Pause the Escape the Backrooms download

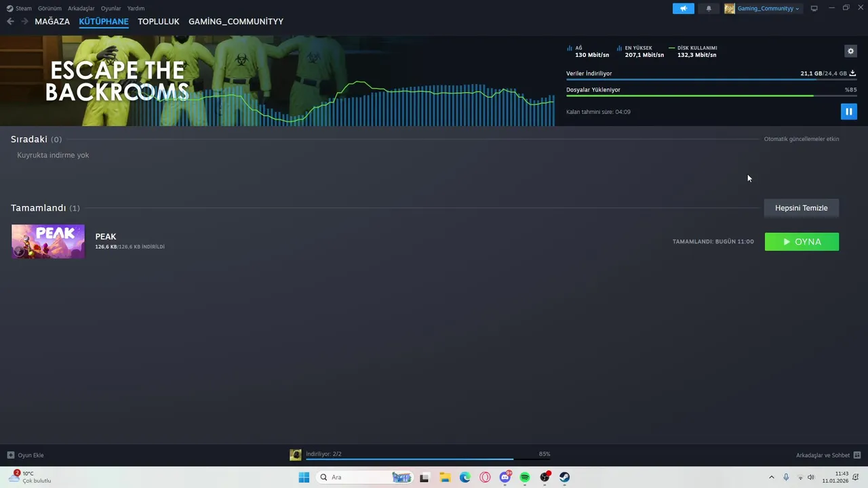(x=848, y=111)
